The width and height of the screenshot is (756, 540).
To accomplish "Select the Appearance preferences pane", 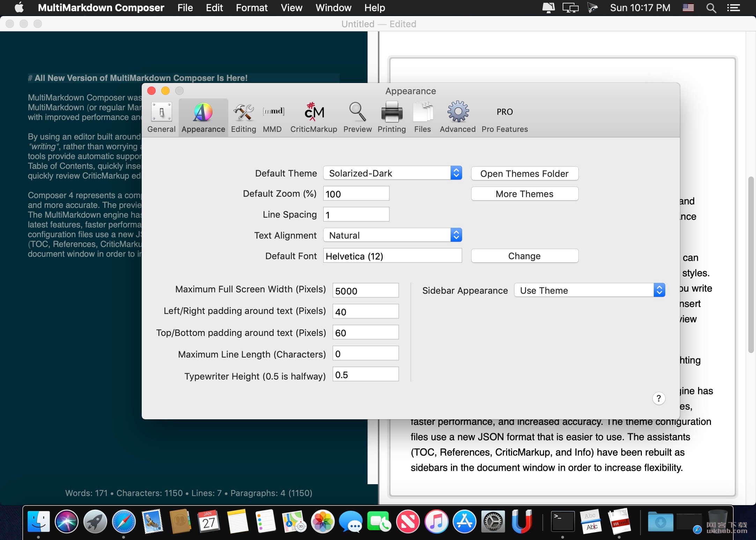I will coord(203,118).
